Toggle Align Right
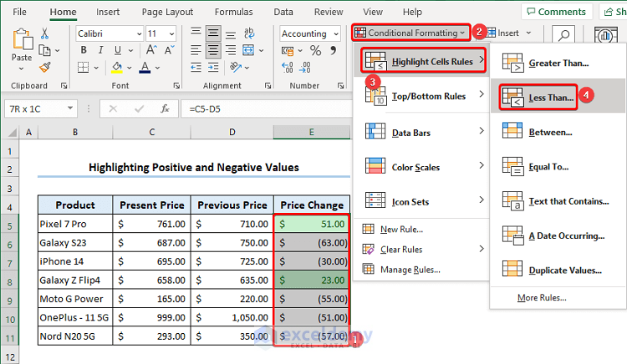This screenshot has height=364, width=627. point(231,50)
